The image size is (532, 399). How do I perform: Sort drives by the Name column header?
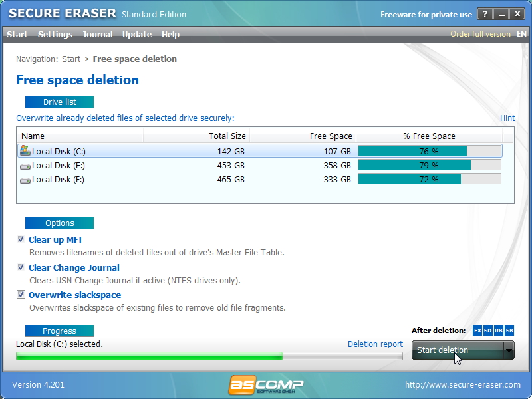[x=80, y=136]
